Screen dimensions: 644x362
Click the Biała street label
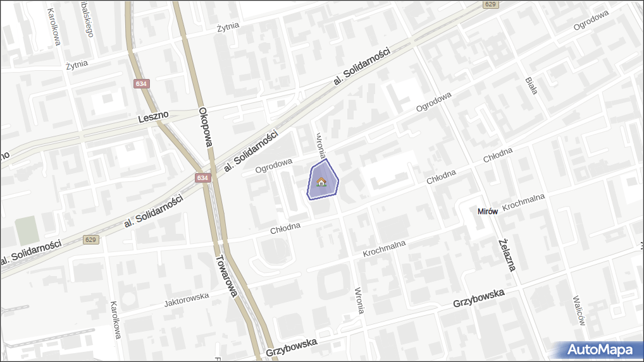click(x=531, y=86)
